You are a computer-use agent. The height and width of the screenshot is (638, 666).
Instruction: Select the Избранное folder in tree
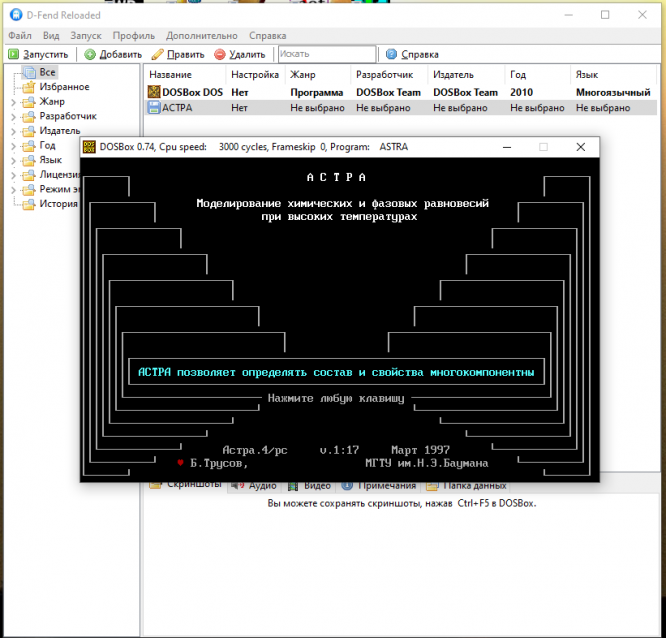coord(64,87)
